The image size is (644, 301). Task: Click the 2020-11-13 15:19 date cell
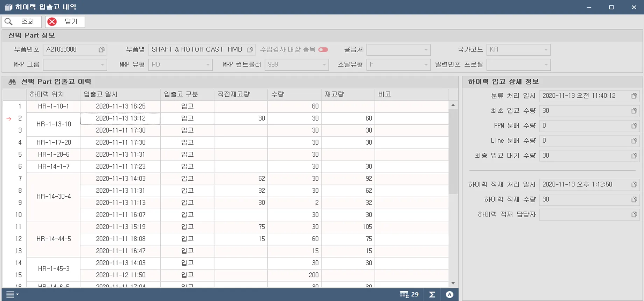click(x=120, y=227)
